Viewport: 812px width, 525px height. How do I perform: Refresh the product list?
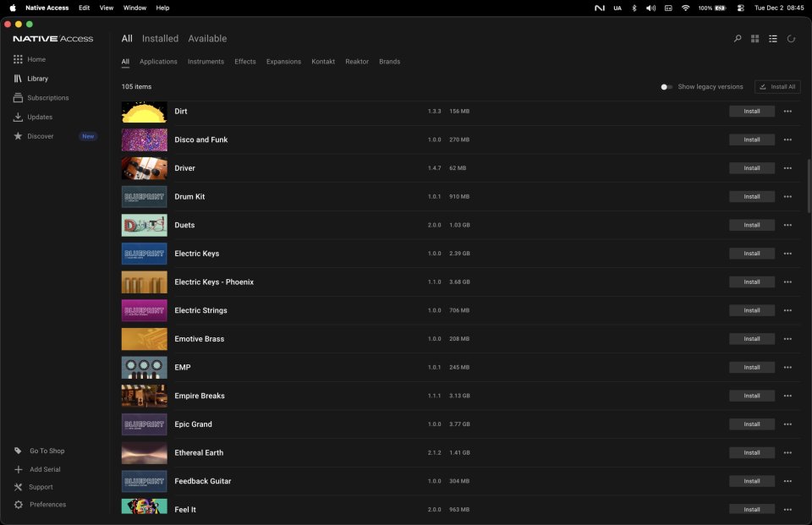[791, 38]
